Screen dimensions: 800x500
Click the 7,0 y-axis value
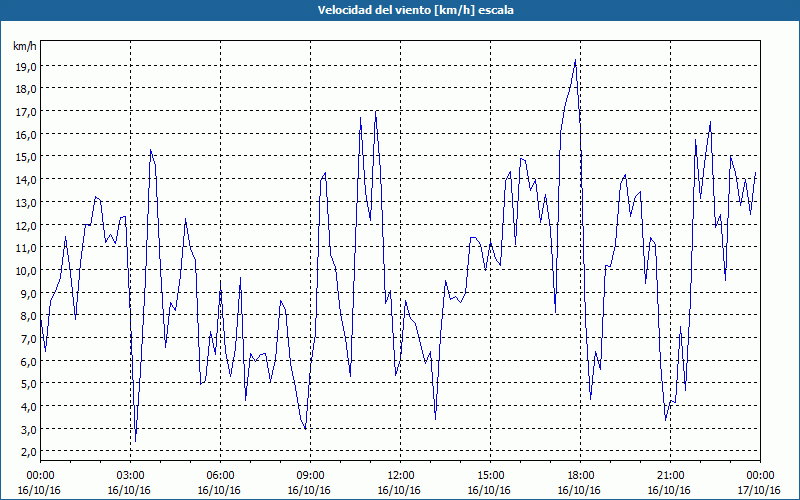[29, 339]
